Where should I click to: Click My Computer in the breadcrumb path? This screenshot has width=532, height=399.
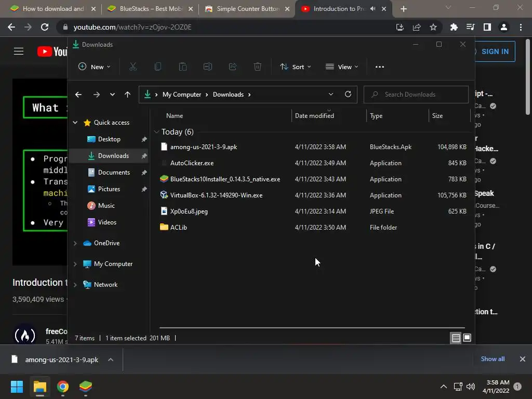point(182,95)
